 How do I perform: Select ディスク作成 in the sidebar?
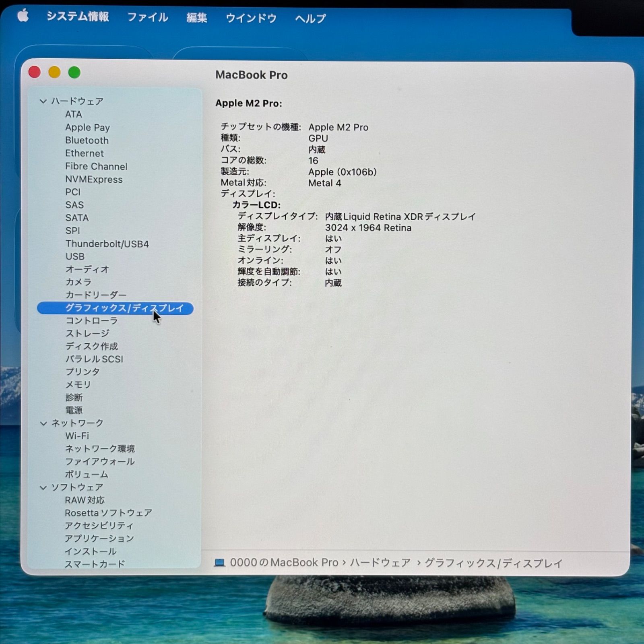click(92, 347)
